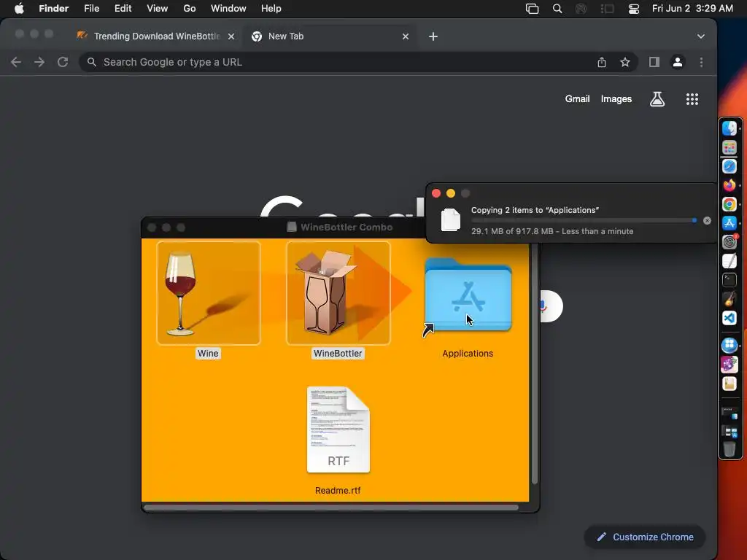Open the Chrome profile avatar
This screenshot has width=747, height=560.
pyautogui.click(x=678, y=63)
